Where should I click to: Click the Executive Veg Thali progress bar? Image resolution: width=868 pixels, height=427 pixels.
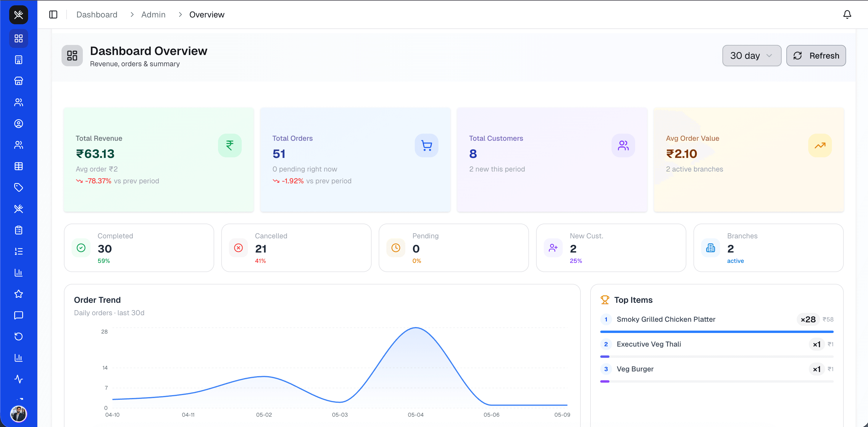click(717, 357)
